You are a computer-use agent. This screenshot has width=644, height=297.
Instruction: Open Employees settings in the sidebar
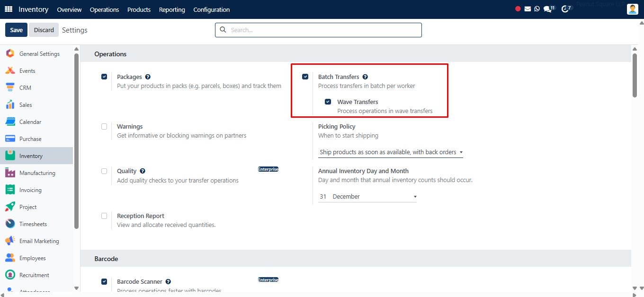coord(36,258)
